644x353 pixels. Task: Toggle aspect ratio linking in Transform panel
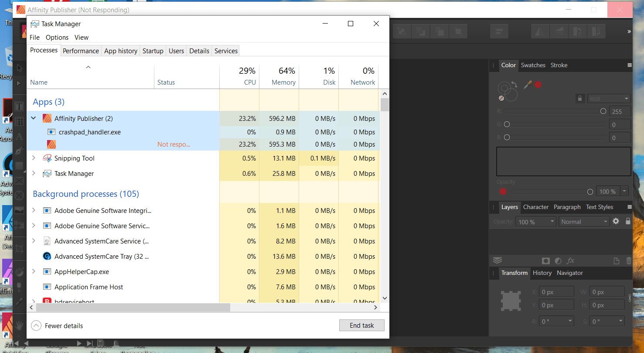click(x=630, y=298)
